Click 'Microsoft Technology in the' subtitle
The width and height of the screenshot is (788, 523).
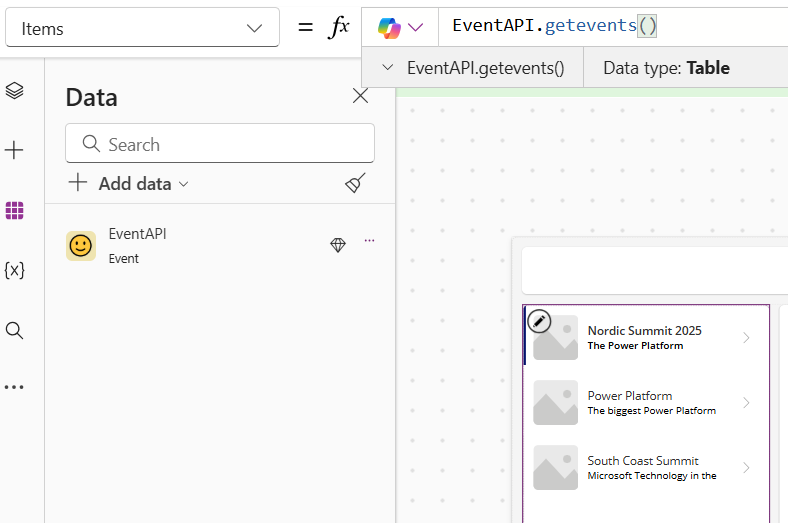pyautogui.click(x=652, y=476)
